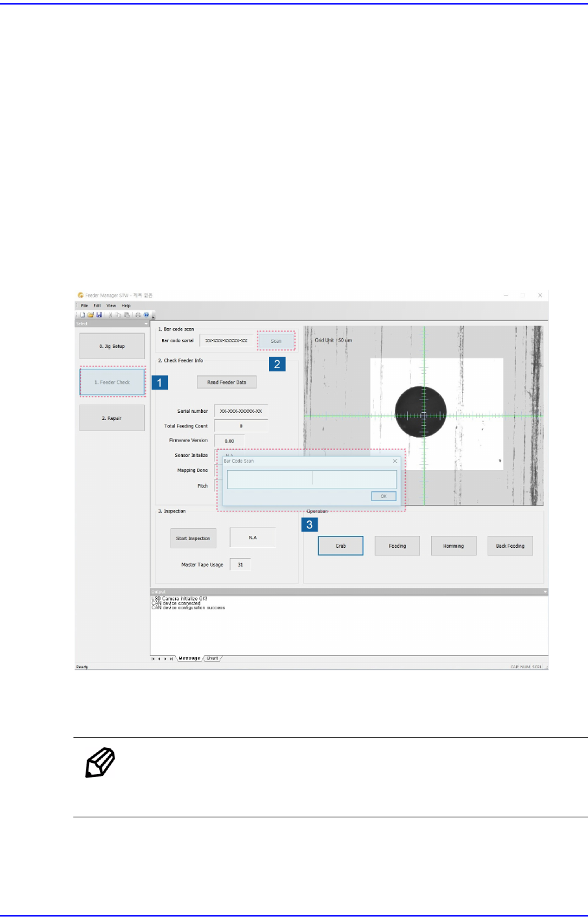
Task: Click the Homming operation button
Action: tap(454, 546)
